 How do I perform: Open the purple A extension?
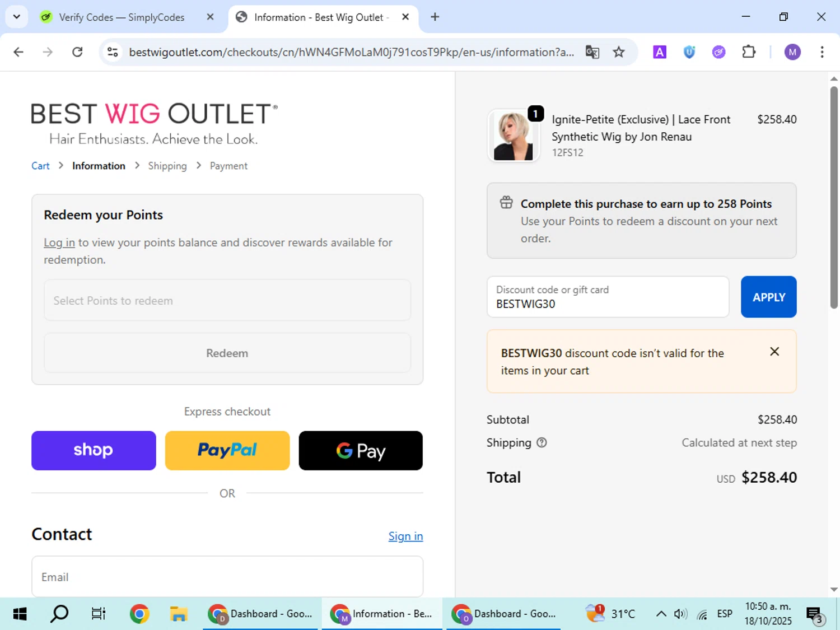[660, 52]
